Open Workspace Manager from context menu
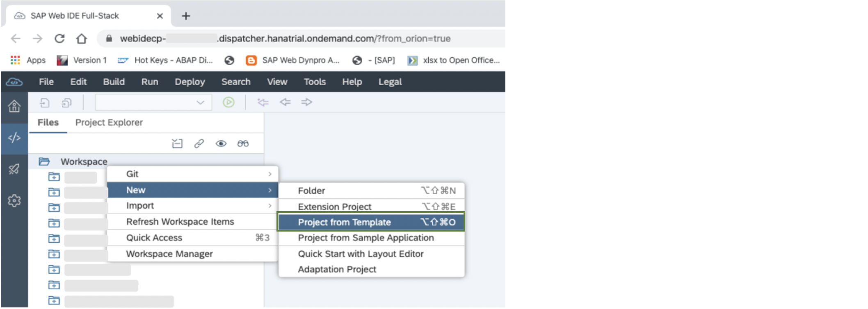This screenshot has height=309, width=868. click(193, 254)
